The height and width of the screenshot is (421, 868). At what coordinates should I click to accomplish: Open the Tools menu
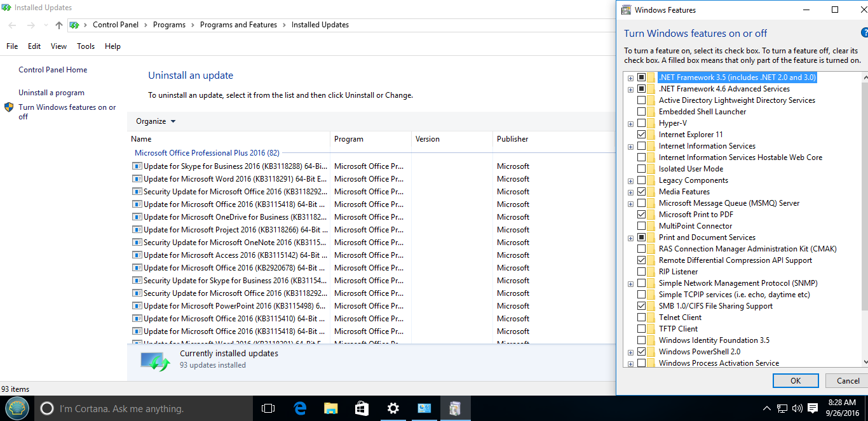[86, 46]
